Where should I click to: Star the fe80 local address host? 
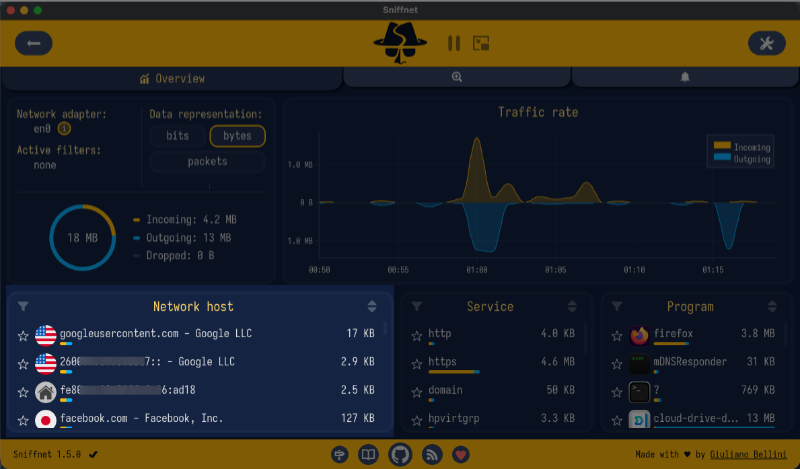click(x=23, y=392)
